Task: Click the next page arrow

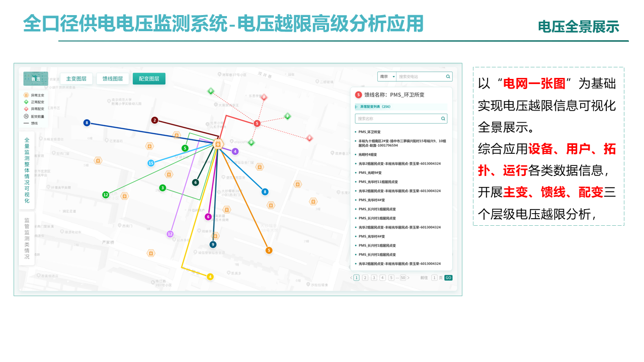Action: (x=408, y=278)
